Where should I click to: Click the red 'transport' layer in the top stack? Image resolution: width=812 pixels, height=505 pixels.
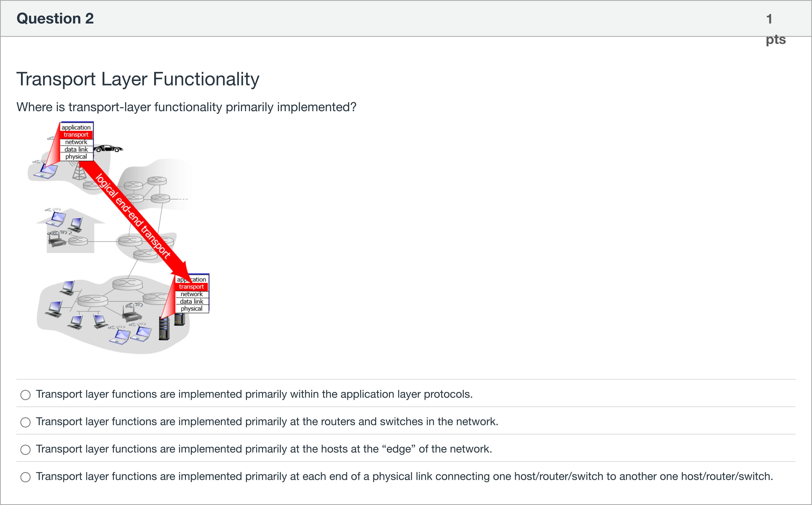[76, 135]
